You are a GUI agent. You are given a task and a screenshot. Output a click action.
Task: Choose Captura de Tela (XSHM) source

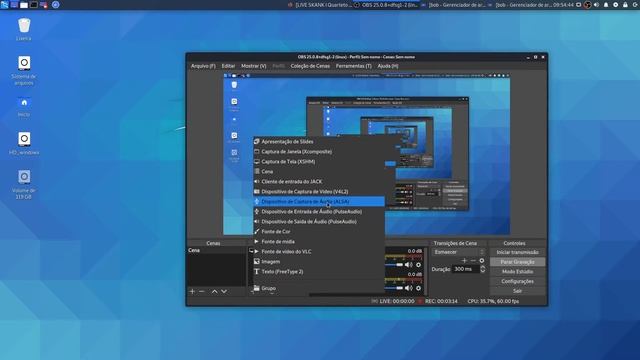pos(319,162)
